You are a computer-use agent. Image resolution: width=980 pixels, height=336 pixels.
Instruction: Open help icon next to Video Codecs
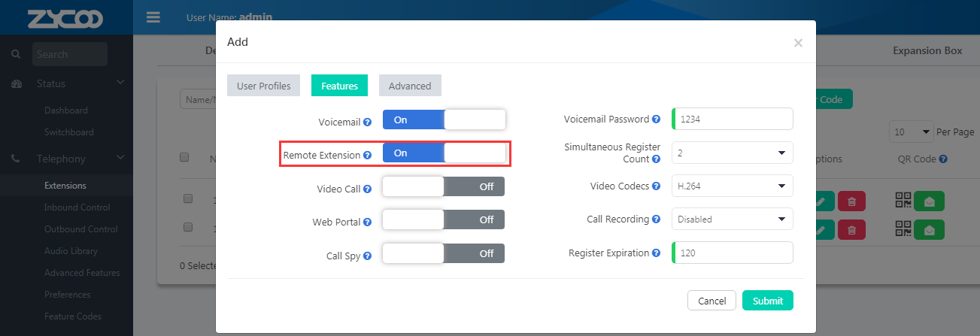[656, 186]
